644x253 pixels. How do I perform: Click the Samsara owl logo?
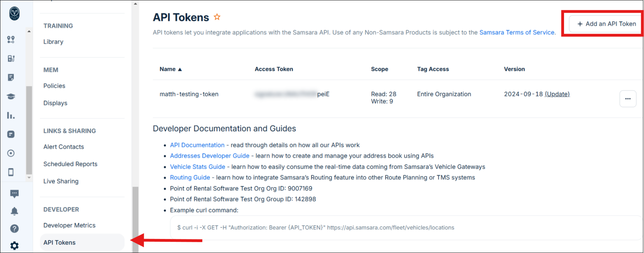[14, 14]
